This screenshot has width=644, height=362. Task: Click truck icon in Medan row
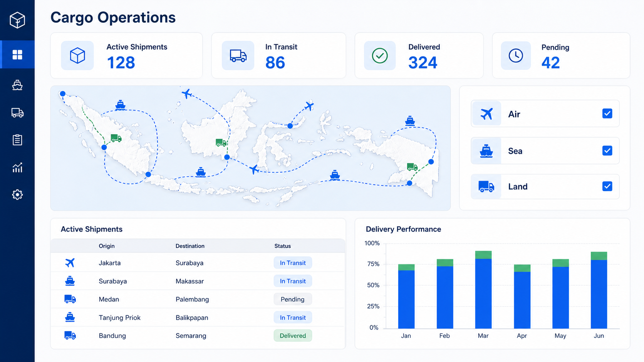tap(70, 299)
